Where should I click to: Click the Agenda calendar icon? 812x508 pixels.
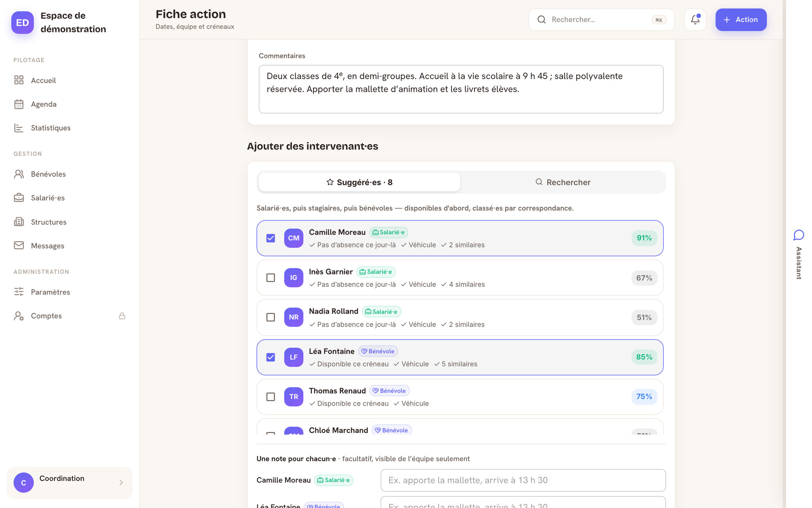[19, 104]
